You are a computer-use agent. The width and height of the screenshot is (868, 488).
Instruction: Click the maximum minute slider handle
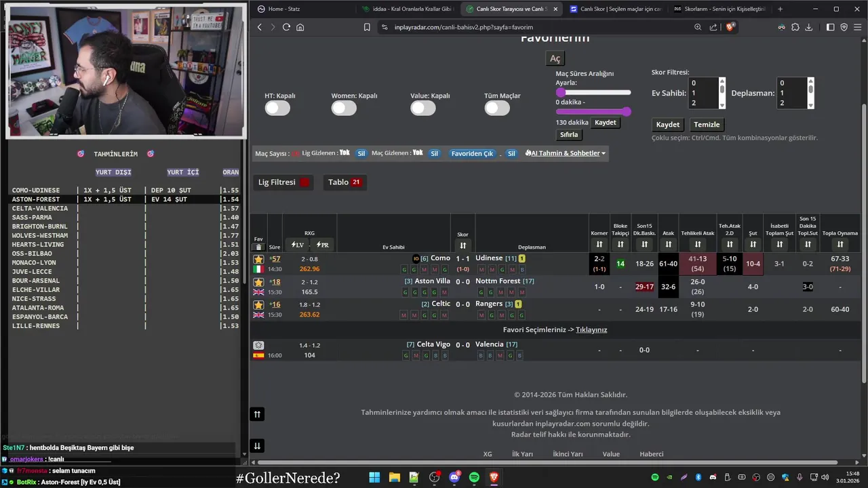pos(627,111)
